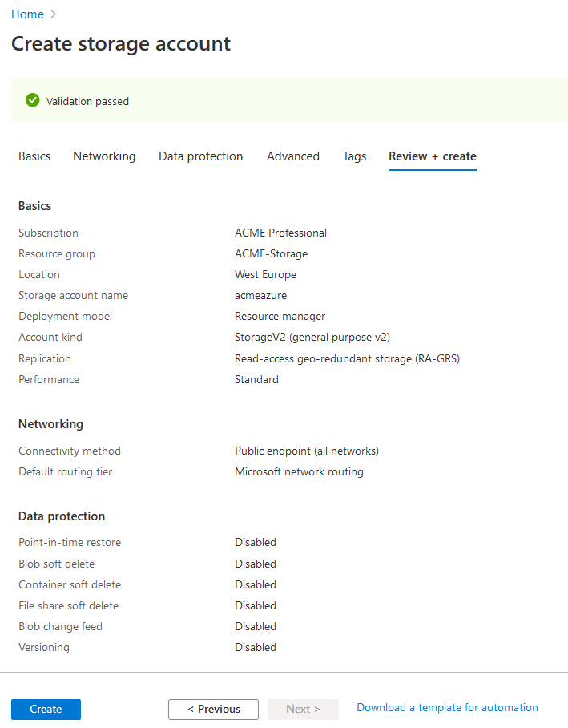
Task: Click the green validation passed checkmark icon
Action: coord(33,100)
